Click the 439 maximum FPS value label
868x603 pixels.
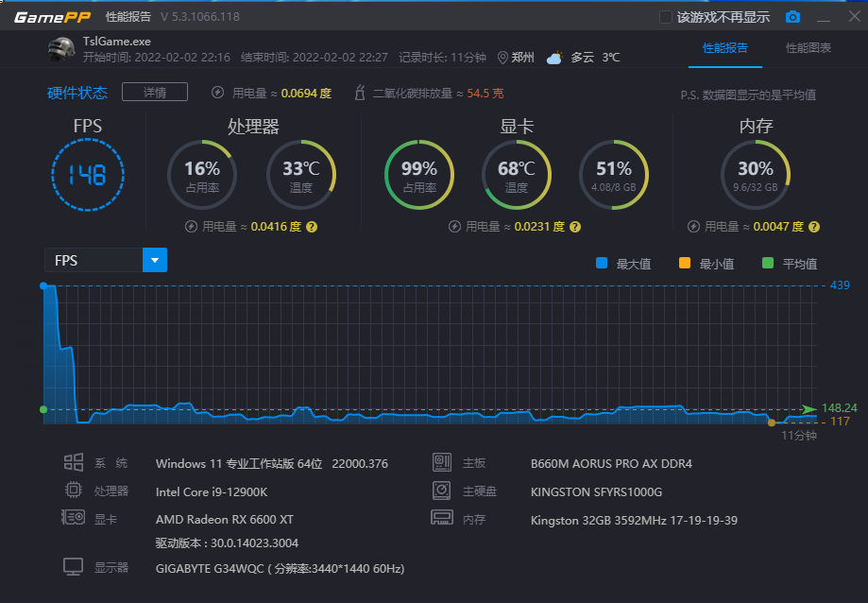pyautogui.click(x=840, y=285)
